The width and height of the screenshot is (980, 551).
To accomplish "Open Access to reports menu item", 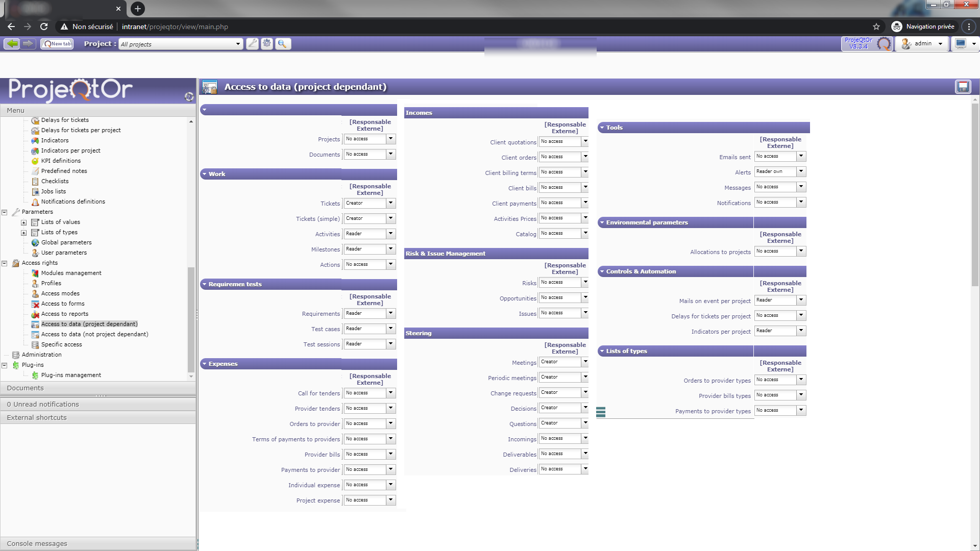I will 65,314.
